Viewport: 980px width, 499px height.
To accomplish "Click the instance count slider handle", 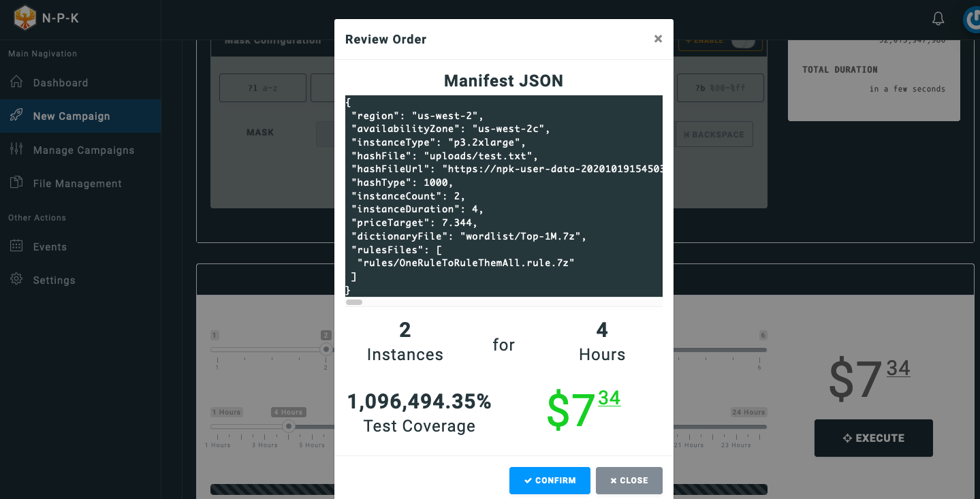I will 326,349.
